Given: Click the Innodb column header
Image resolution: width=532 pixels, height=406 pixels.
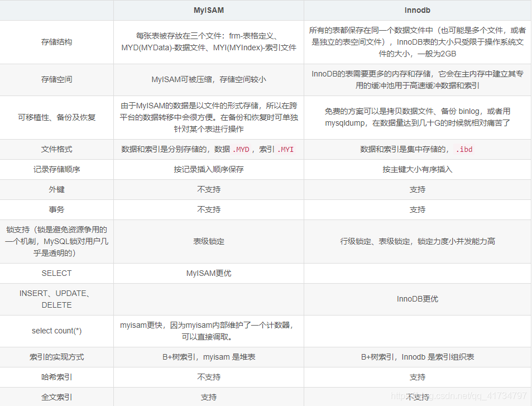Looking at the screenshot, I should click(x=418, y=10).
